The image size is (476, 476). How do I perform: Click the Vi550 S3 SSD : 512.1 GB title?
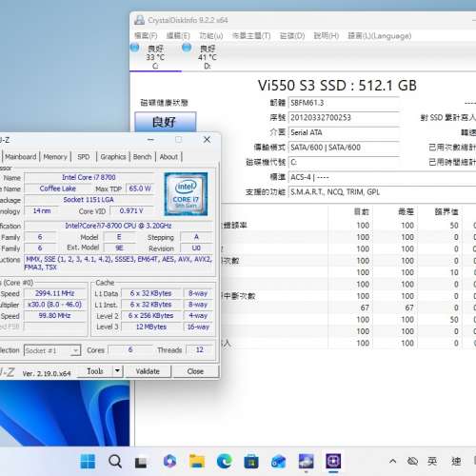(x=337, y=86)
